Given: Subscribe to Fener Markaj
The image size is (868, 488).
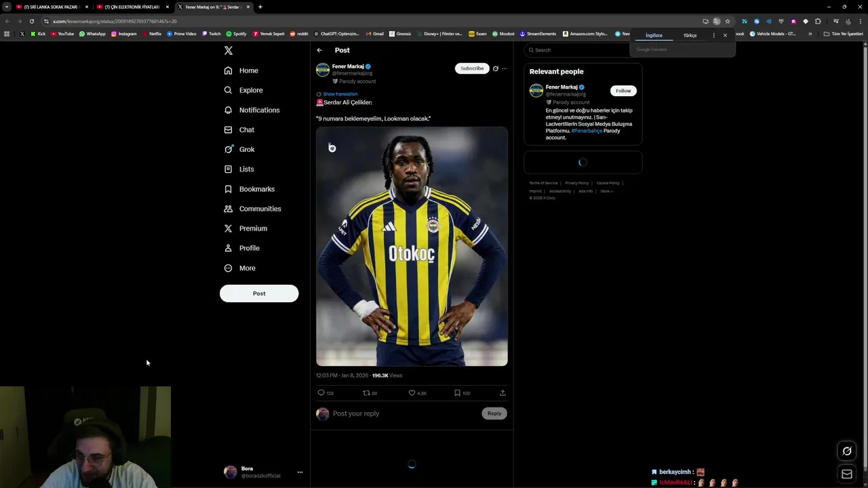Looking at the screenshot, I should tap(472, 68).
